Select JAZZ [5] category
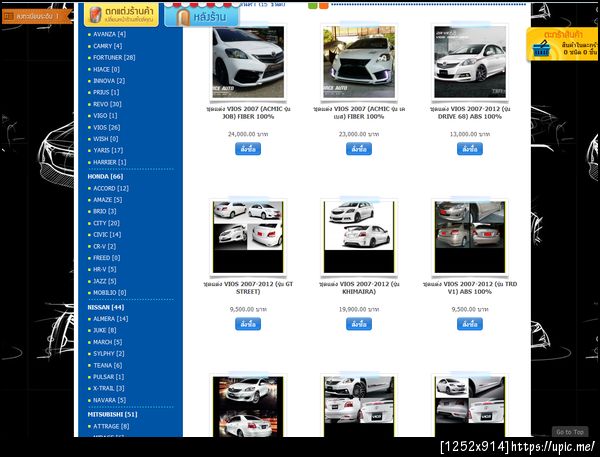 click(104, 281)
